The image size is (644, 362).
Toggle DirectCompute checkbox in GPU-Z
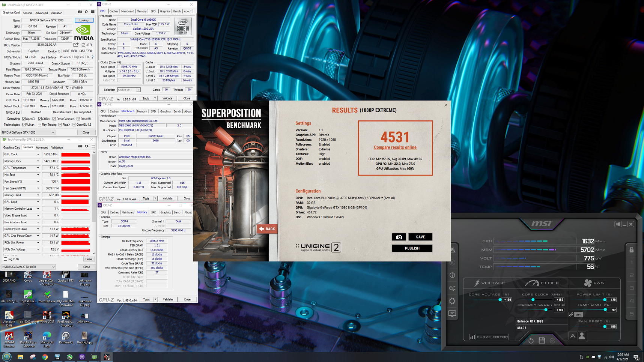pyautogui.click(x=54, y=119)
